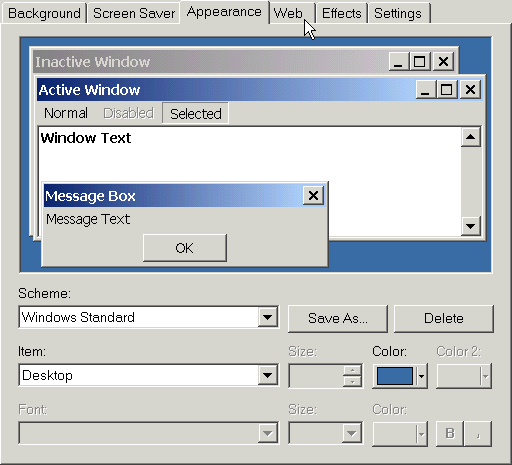Delete the current scheme
This screenshot has height=465, width=512.
point(444,318)
